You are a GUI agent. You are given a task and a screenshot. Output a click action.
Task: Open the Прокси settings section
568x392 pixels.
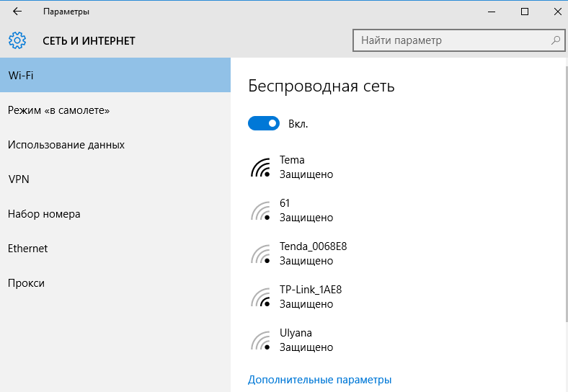(x=115, y=283)
